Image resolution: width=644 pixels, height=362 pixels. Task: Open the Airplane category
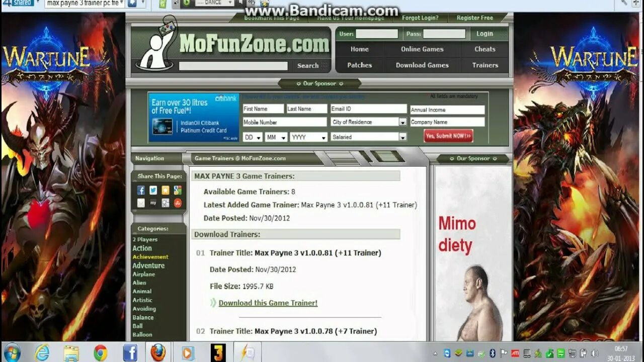point(144,275)
